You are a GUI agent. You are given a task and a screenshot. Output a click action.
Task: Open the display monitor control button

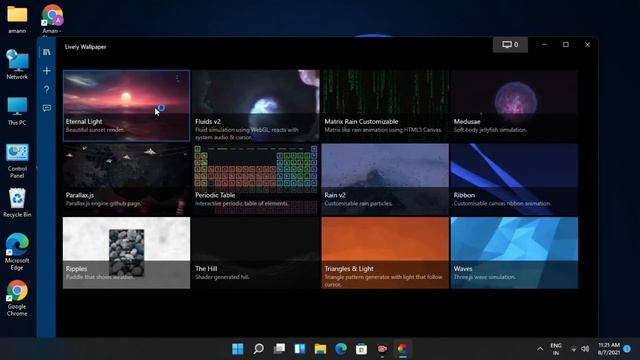click(x=510, y=44)
